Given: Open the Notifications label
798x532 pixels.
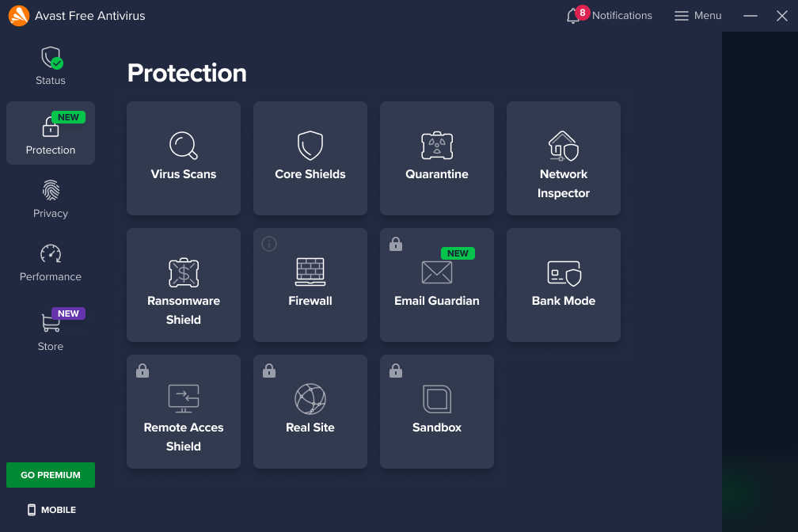Looking at the screenshot, I should (622, 16).
